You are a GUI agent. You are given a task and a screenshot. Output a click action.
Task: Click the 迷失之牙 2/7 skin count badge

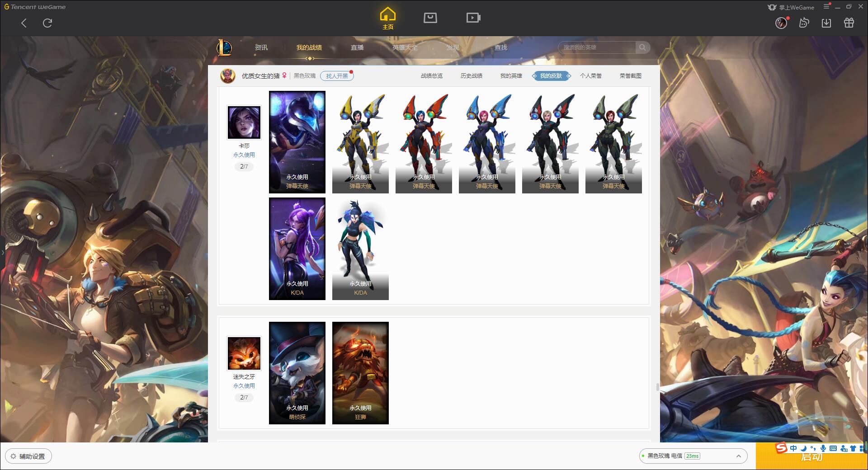pos(244,398)
